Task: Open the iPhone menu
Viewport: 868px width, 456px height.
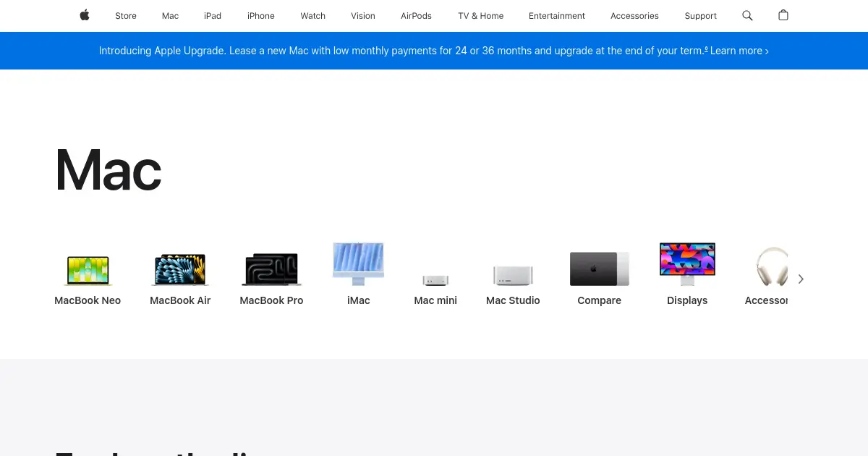Action: click(x=261, y=16)
